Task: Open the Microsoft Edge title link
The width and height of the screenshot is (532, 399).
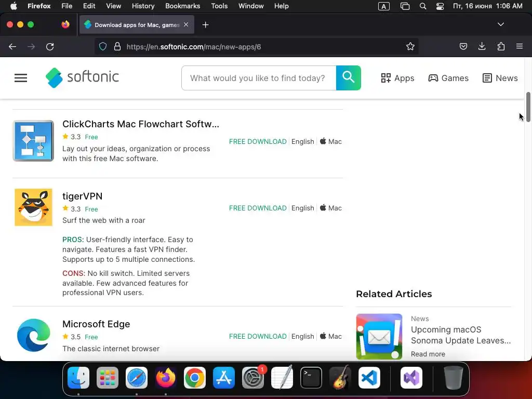Action: [x=96, y=324]
